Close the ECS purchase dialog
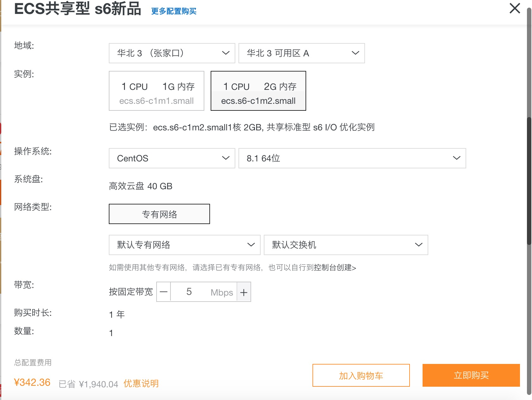 point(515,8)
